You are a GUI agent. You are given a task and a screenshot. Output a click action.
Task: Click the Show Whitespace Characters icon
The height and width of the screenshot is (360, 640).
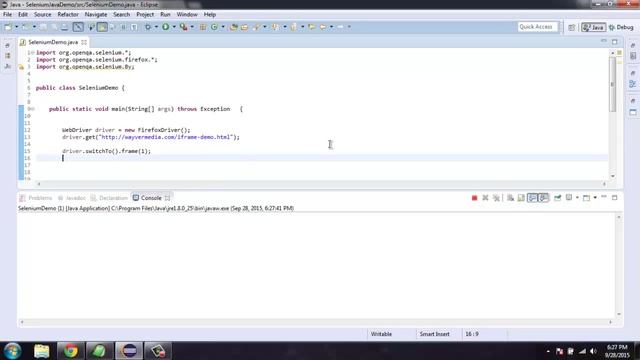(134, 27)
